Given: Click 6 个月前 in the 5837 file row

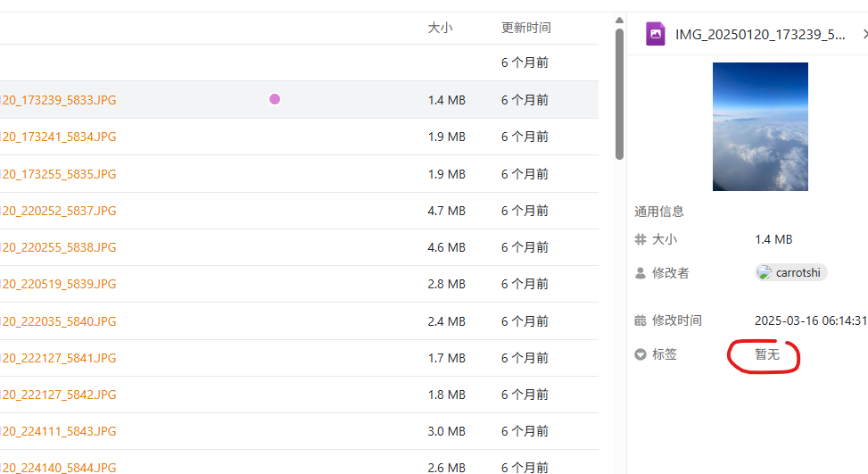Looking at the screenshot, I should (x=525, y=211).
